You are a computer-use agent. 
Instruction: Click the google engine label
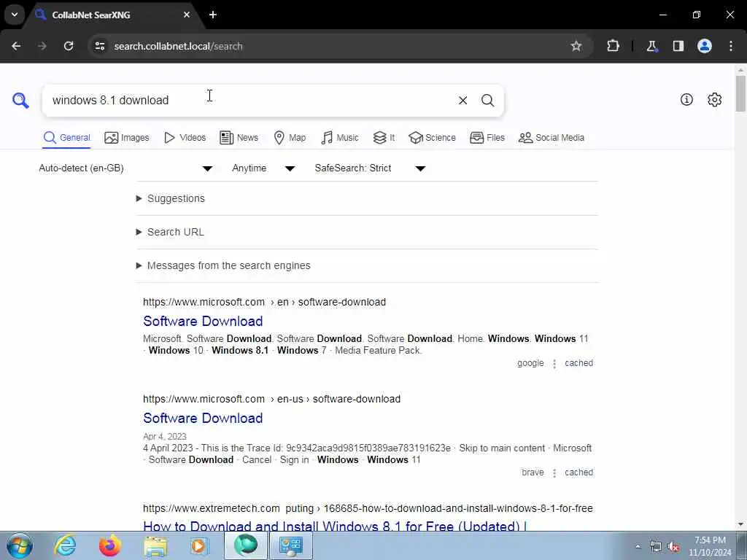[x=530, y=363]
